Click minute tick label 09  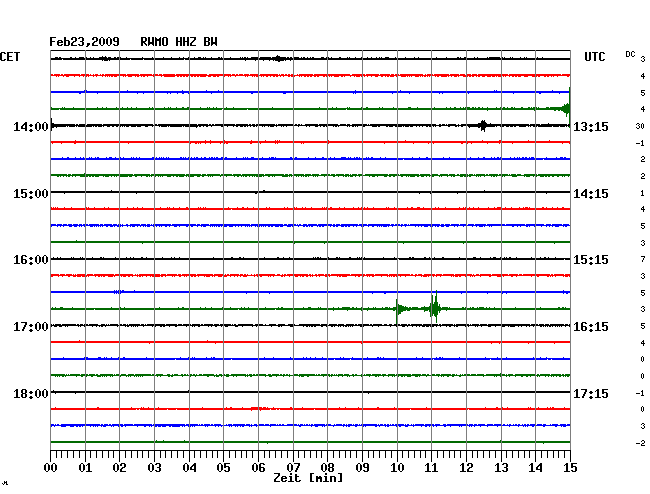[362, 468]
